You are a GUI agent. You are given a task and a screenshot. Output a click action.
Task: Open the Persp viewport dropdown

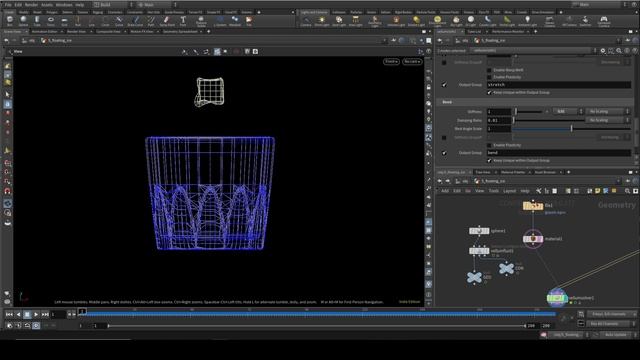(391, 61)
